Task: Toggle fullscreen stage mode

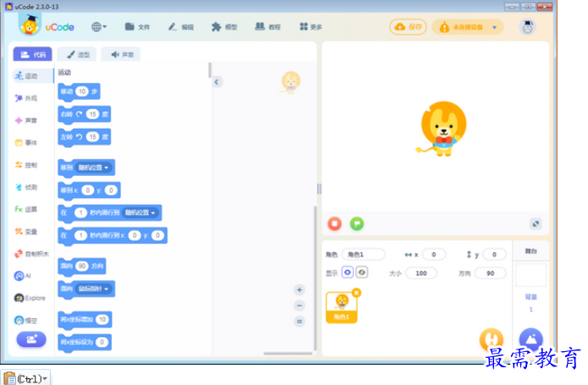Action: [536, 223]
